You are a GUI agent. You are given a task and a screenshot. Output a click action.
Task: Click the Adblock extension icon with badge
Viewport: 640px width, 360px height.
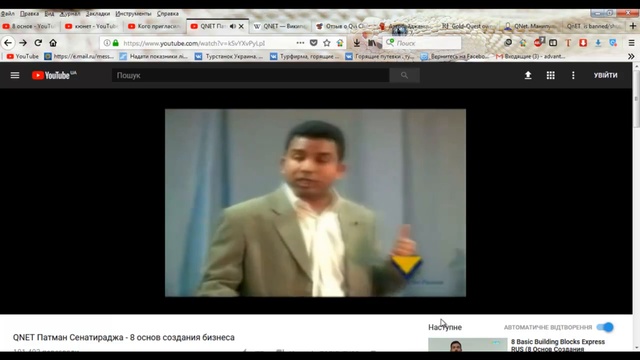tap(539, 42)
